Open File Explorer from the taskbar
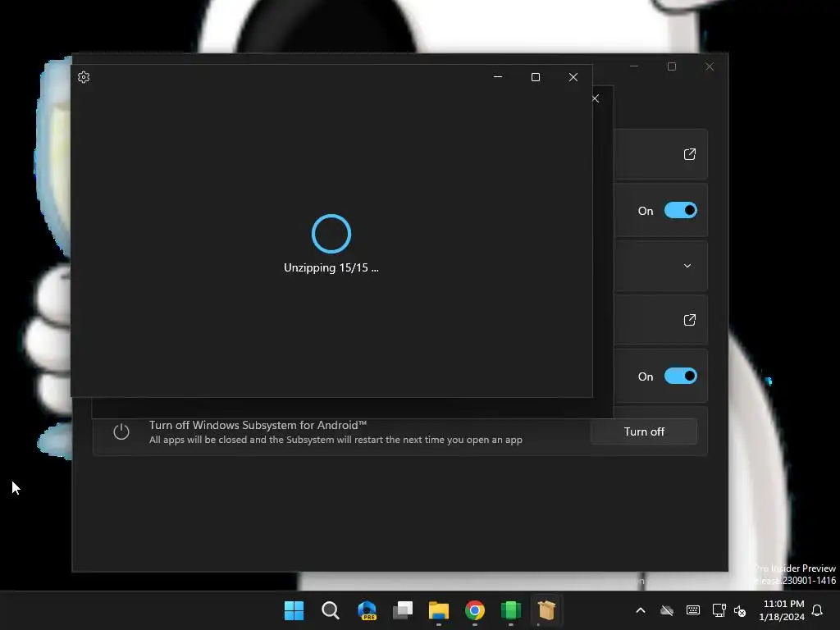The width and height of the screenshot is (840, 630). point(439,610)
